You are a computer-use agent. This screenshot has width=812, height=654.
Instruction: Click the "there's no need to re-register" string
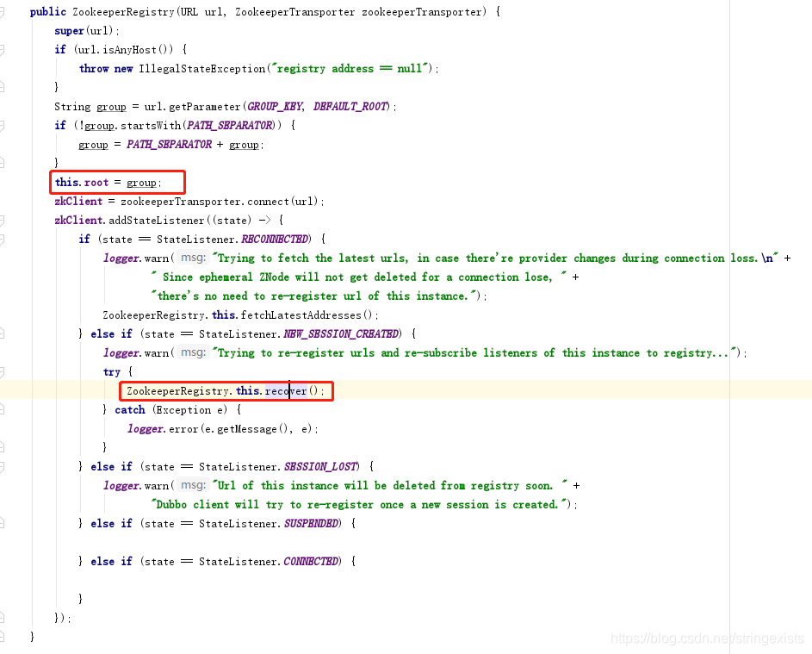tap(315, 296)
